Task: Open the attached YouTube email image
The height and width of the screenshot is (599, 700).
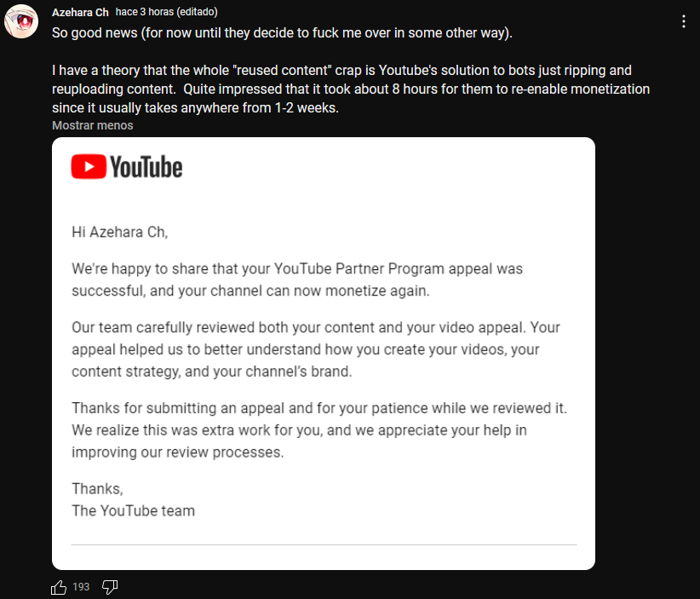Action: tap(324, 354)
